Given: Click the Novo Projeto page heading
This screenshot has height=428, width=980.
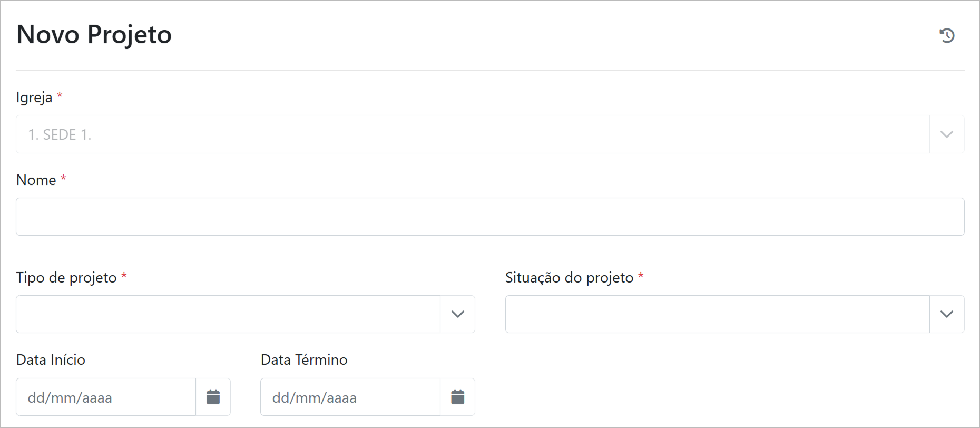Looking at the screenshot, I should coord(94,35).
